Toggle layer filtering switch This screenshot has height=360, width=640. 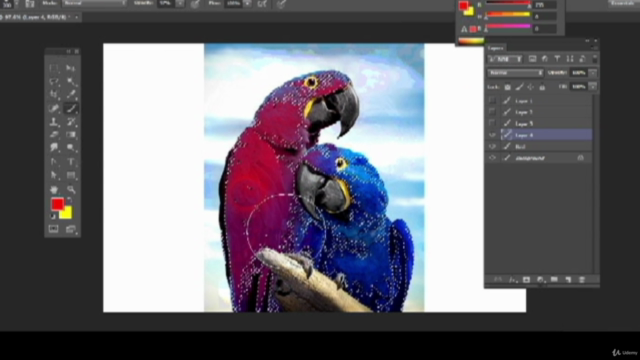(595, 59)
